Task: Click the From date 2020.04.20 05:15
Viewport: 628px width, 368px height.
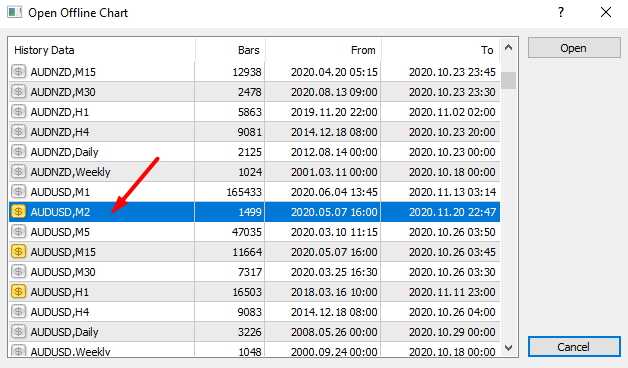Action: coord(334,72)
